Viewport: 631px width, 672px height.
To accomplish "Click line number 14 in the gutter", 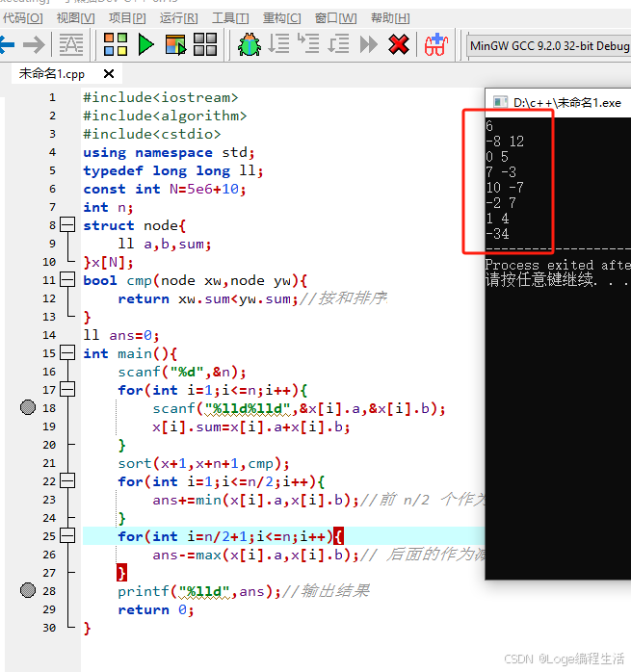I will (49, 335).
